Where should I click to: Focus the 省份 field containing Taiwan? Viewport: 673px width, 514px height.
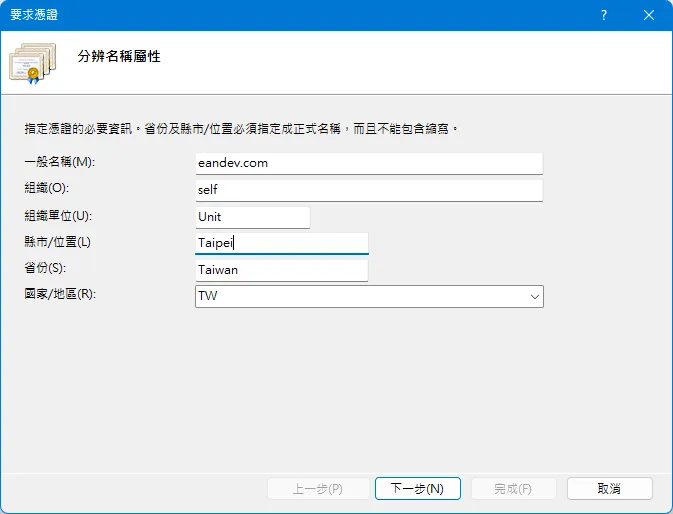coord(282,270)
